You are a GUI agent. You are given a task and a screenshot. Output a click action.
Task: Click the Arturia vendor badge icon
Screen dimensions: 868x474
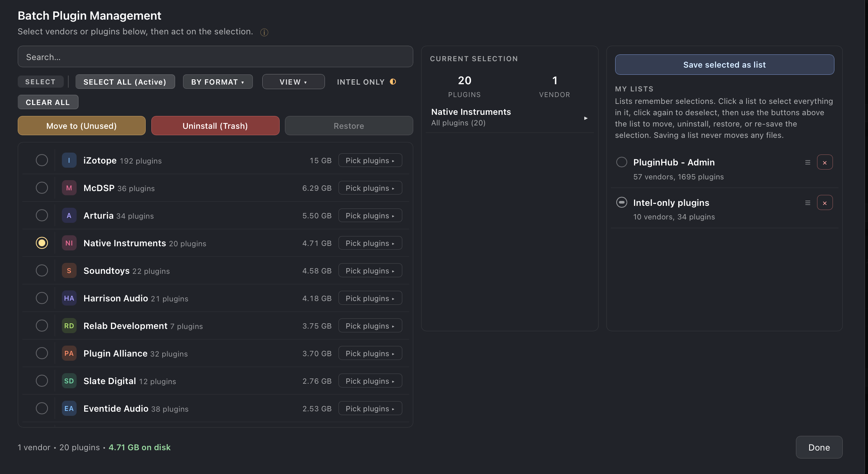(x=69, y=215)
